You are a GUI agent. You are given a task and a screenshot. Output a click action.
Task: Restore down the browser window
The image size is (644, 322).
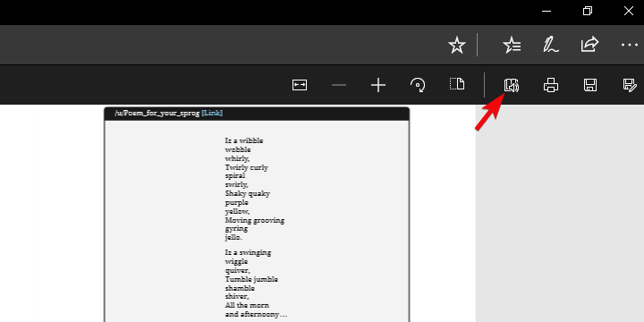(x=588, y=11)
